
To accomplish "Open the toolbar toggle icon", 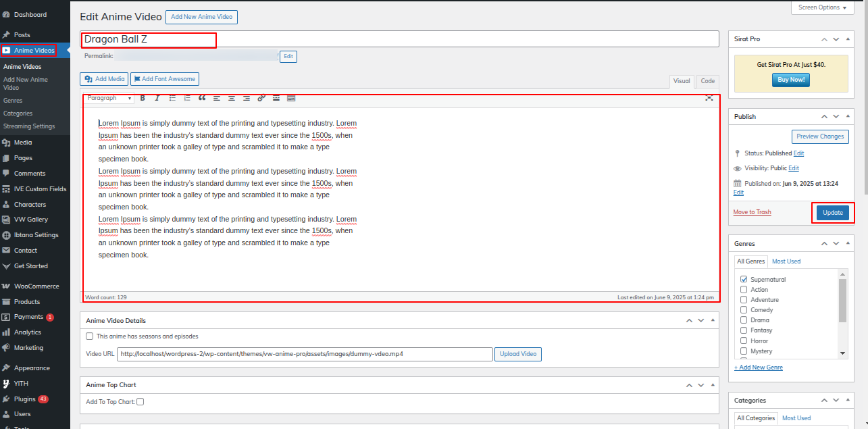I will pyautogui.click(x=291, y=98).
